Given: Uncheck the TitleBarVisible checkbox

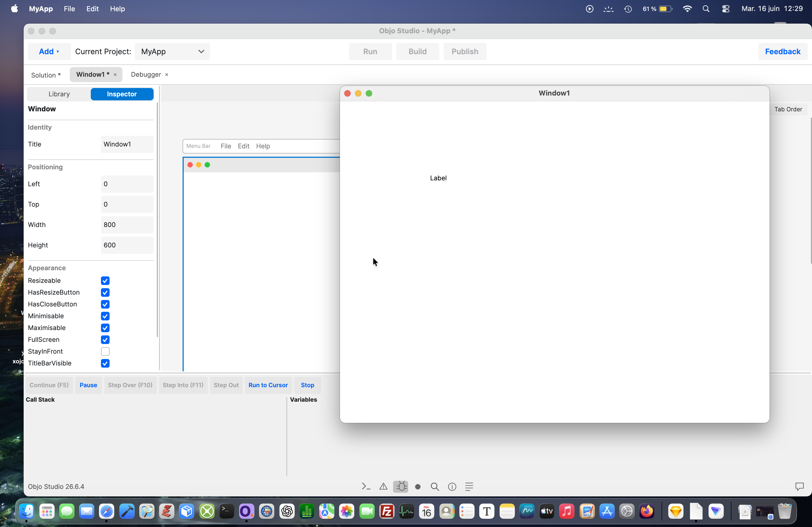Looking at the screenshot, I should coord(105,363).
